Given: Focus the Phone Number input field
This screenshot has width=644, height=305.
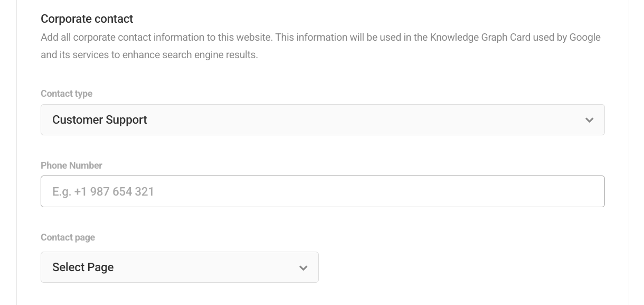Looking at the screenshot, I should pyautogui.click(x=322, y=191).
